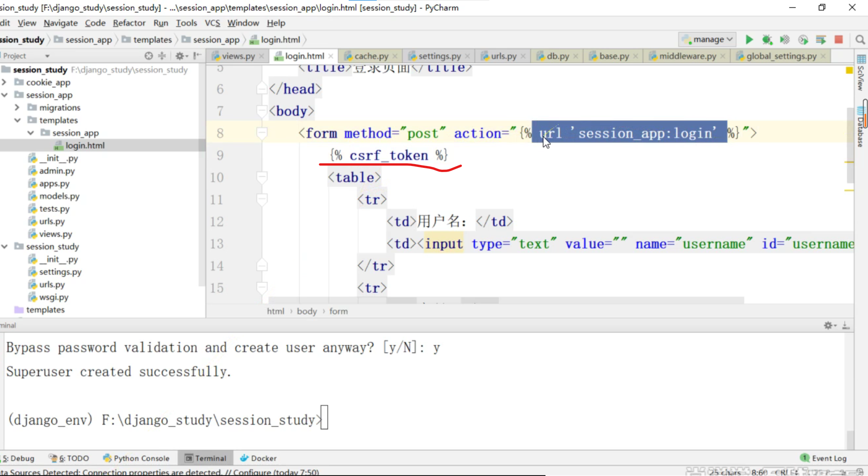Click templates in the breadcrumb path
Viewport: 868px width, 476px height.
point(147,40)
